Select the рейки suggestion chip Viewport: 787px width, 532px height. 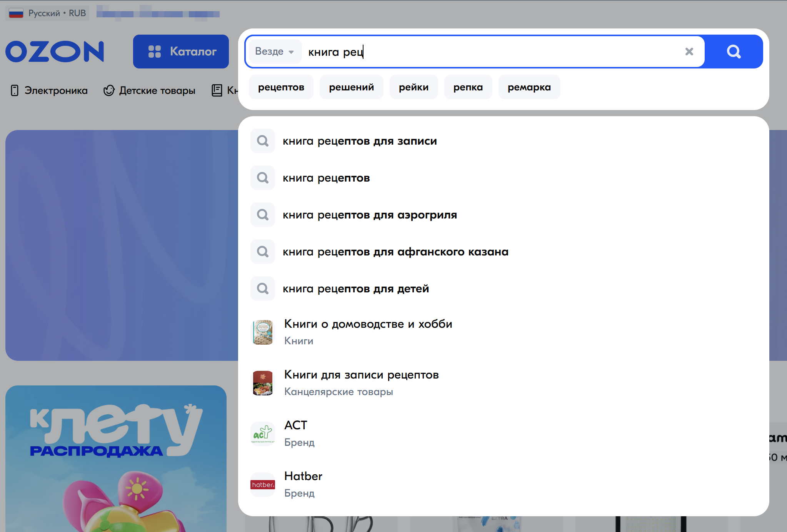point(414,87)
